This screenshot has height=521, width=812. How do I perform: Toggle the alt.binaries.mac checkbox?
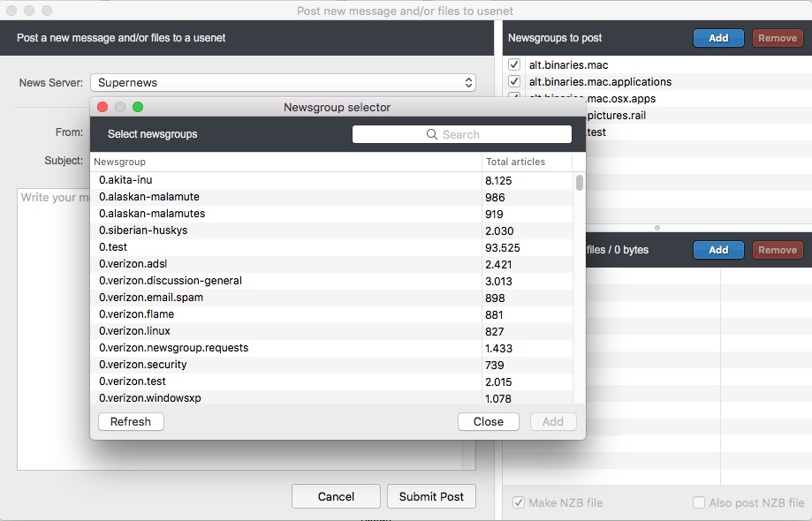pyautogui.click(x=513, y=64)
